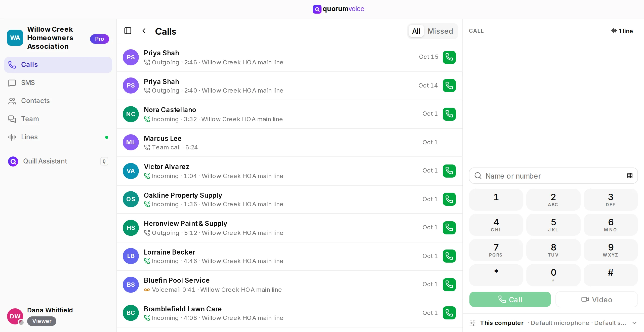This screenshot has height=332, width=644.
Task: Click the Viewer role badge
Action: click(42, 321)
